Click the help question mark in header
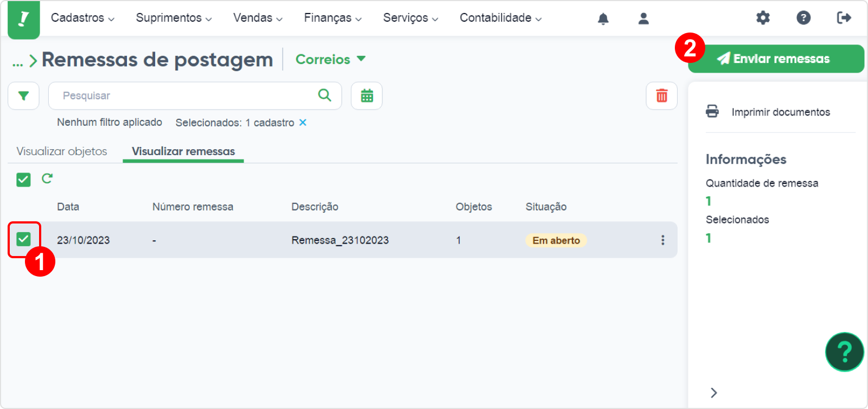The width and height of the screenshot is (868, 409). tap(803, 18)
